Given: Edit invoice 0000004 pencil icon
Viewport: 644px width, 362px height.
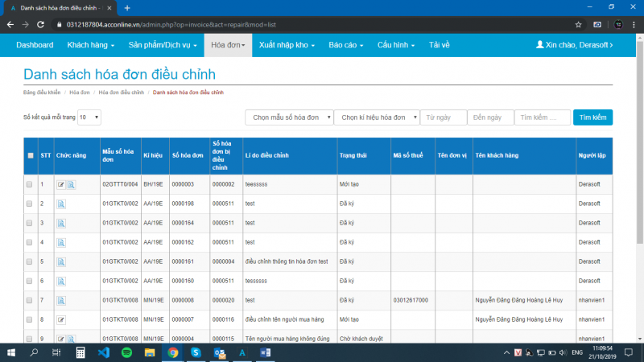Looking at the screenshot, I should [61, 339].
